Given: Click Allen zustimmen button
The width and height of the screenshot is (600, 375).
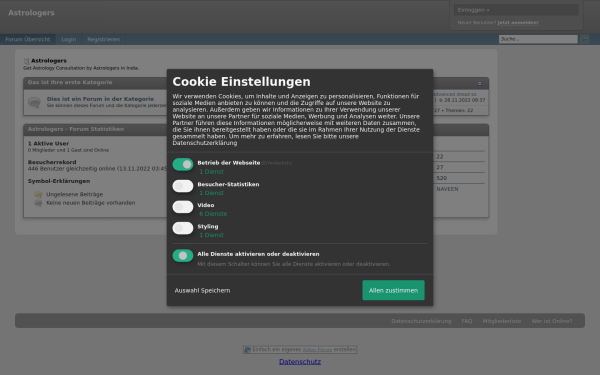Looking at the screenshot, I should (x=393, y=290).
